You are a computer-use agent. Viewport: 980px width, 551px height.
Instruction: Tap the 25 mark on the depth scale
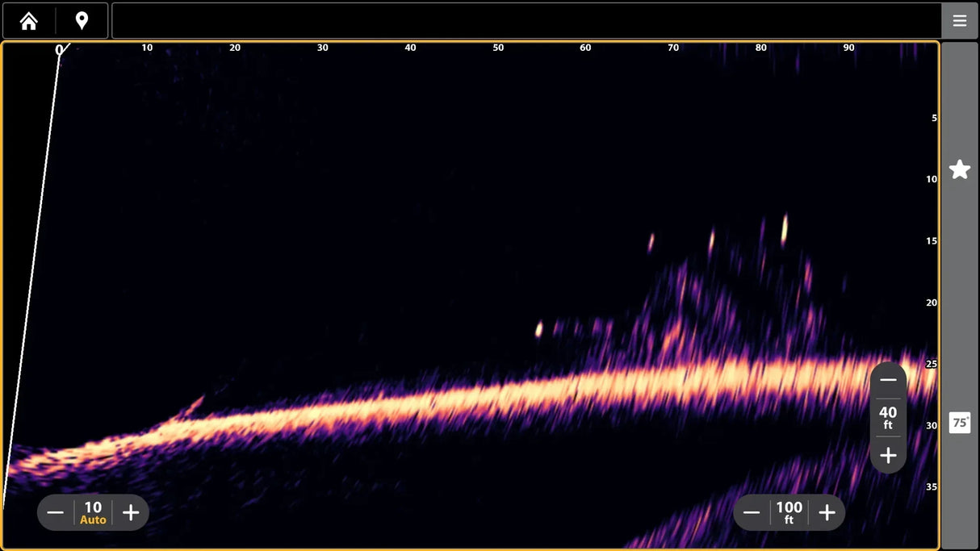point(929,363)
